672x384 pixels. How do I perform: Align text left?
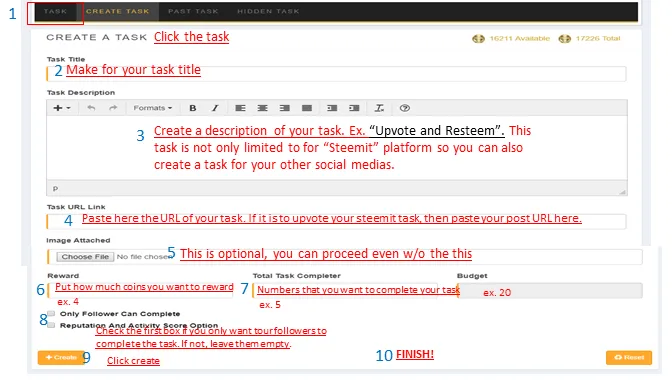tap(240, 108)
